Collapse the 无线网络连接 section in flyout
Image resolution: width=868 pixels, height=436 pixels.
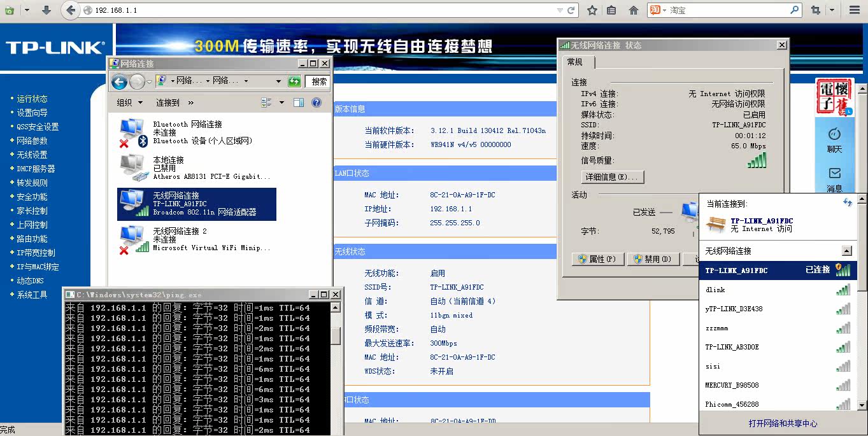point(846,251)
